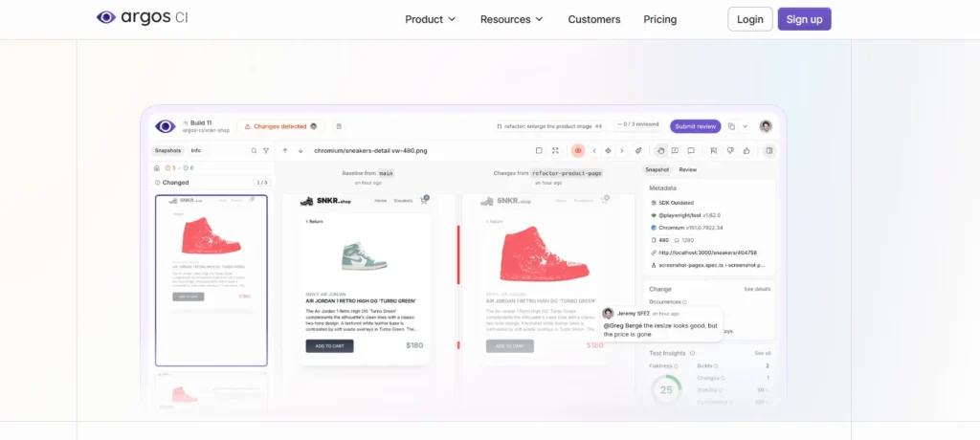The width and height of the screenshot is (980, 440).
Task: Click the expand to fullscreen icon
Action: (x=555, y=150)
